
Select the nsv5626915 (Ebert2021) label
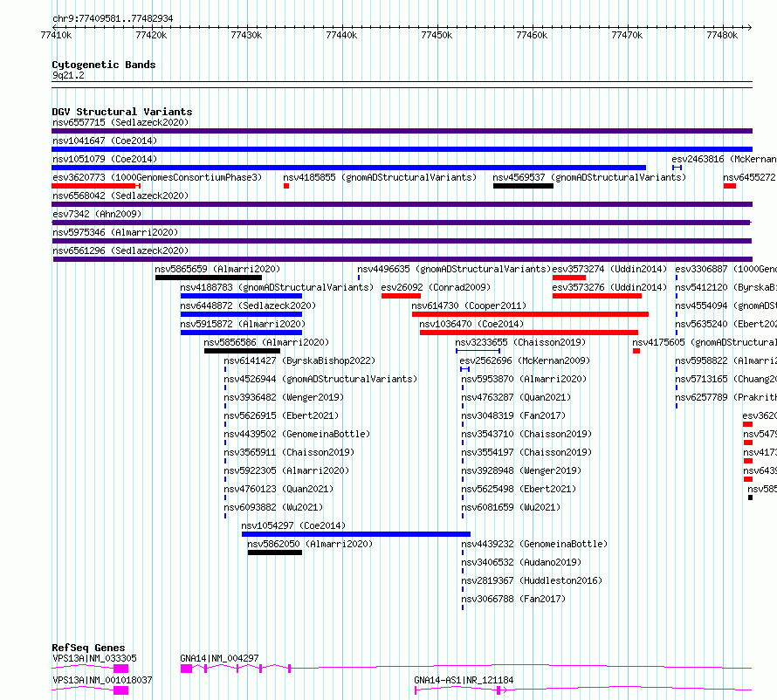[281, 416]
